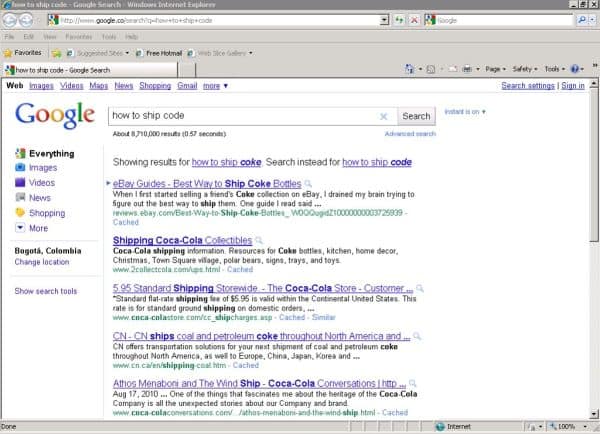Switch to Images in Google top navigation

41,86
